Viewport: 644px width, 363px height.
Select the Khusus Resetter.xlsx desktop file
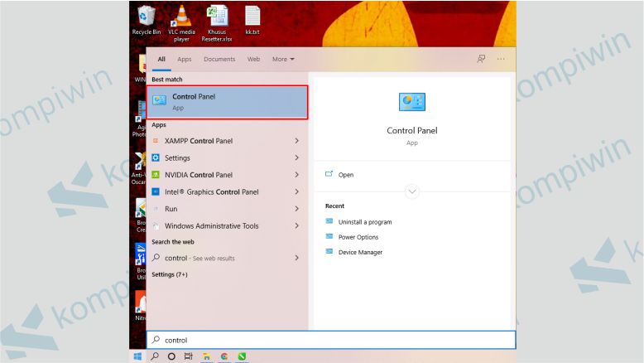217,24
